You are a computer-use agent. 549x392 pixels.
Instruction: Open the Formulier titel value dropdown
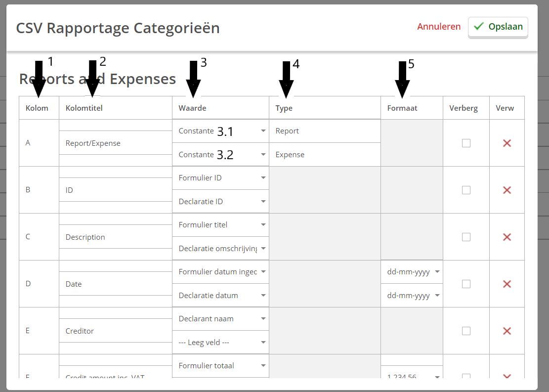pos(220,225)
